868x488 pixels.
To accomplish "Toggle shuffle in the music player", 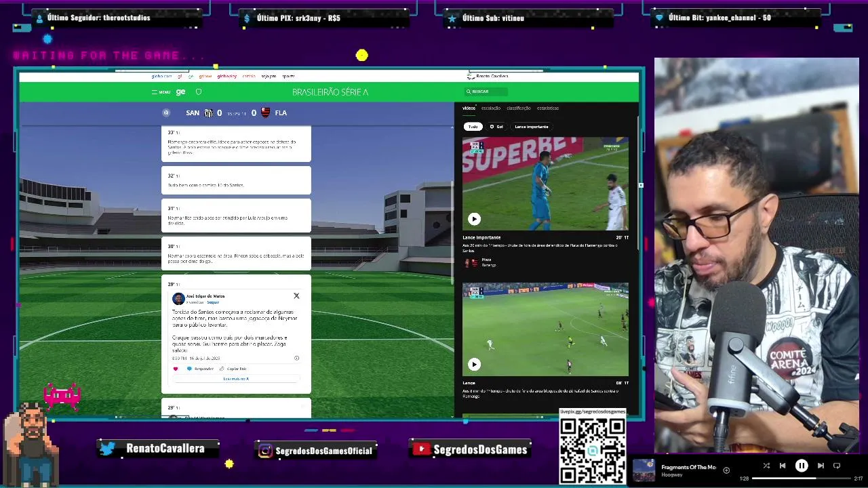I will click(x=766, y=466).
